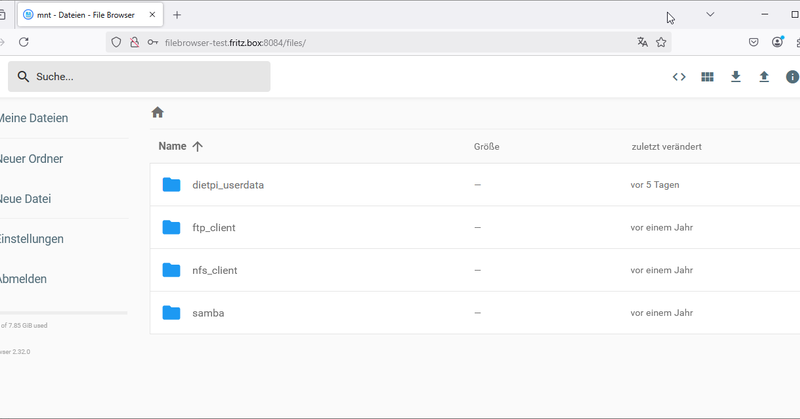Image resolution: width=800 pixels, height=419 pixels.
Task: Reload the page in the browser
Action: pos(23,42)
